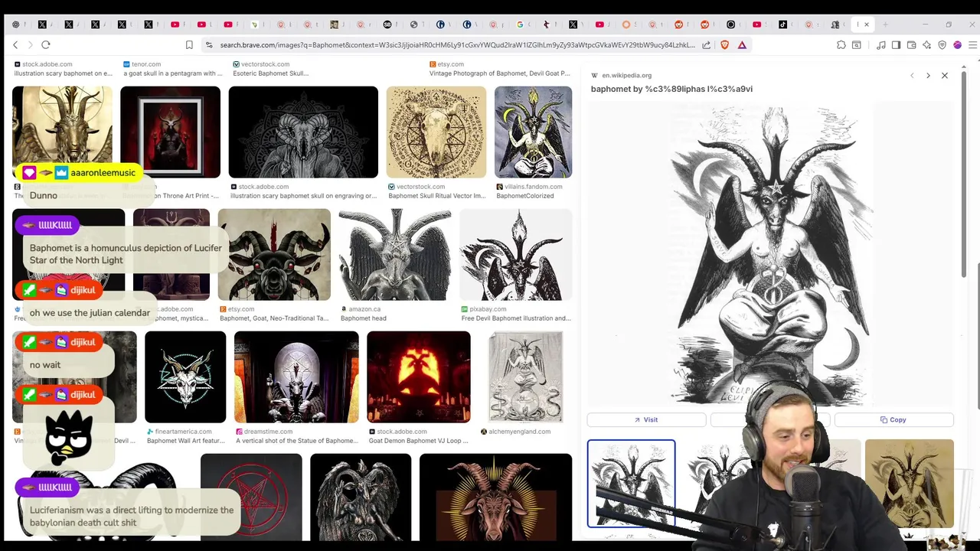
Task: Toggle the browser sidebar panel icon
Action: click(897, 45)
